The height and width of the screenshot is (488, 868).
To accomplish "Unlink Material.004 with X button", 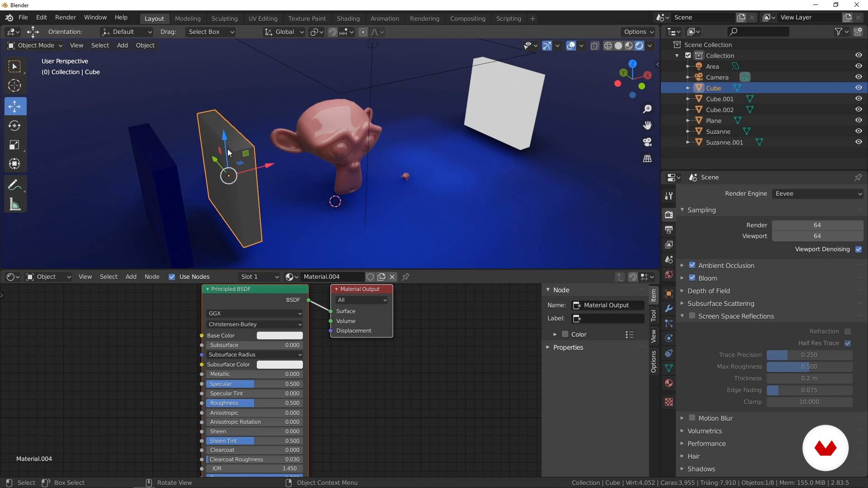I will 392,277.
